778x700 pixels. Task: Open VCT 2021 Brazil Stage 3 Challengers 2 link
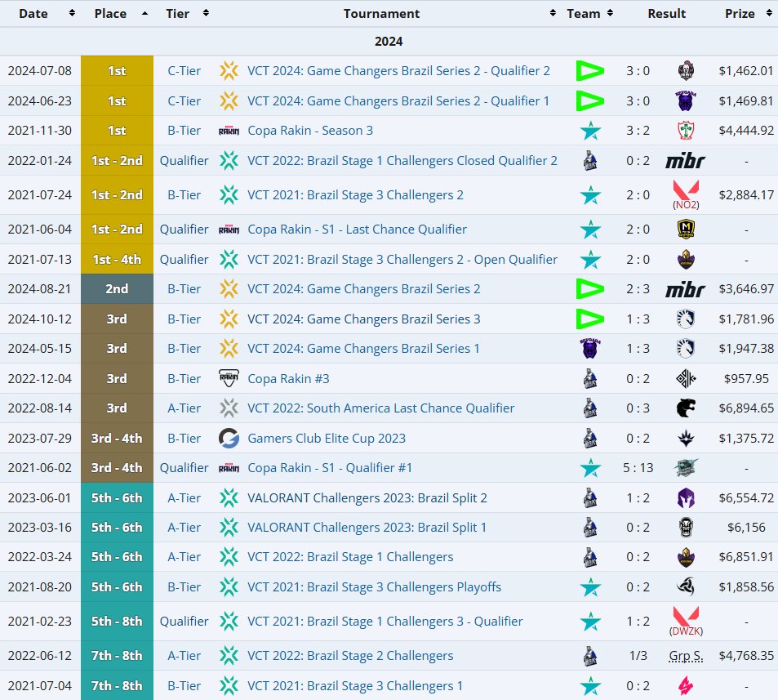click(x=355, y=195)
